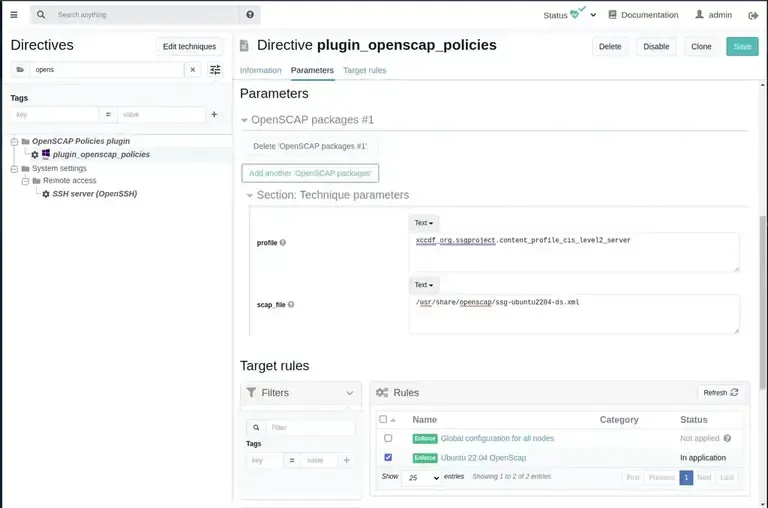Uncheck the Ubuntu 22.04 OpenScap rule
Image resolution: width=768 pixels, height=508 pixels.
[388, 457]
